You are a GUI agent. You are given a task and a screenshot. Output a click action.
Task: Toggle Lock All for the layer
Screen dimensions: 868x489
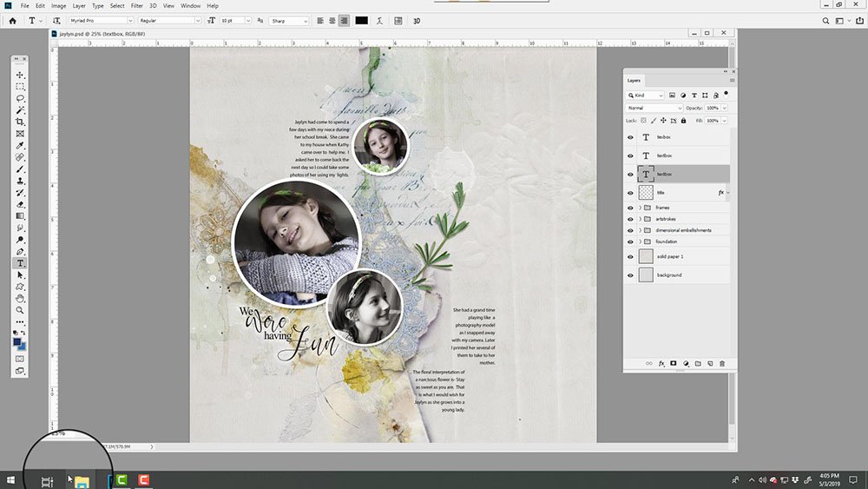point(684,120)
